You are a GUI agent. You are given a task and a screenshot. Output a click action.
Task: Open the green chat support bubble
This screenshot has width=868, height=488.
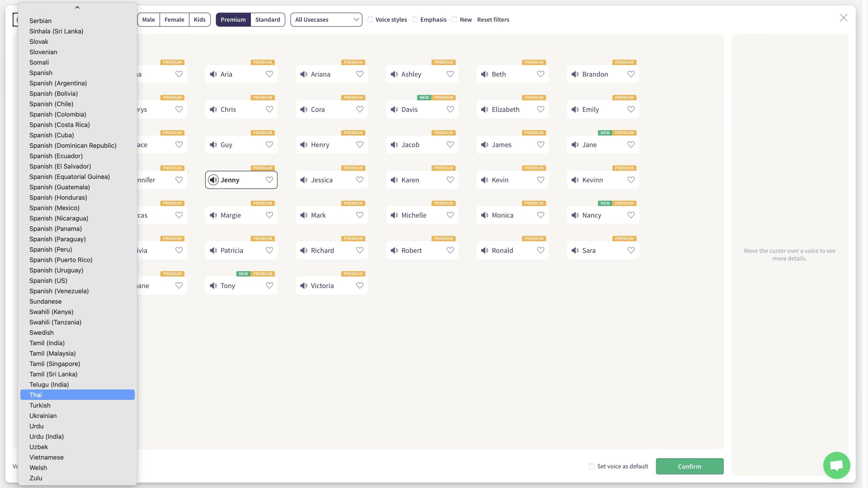[836, 465]
